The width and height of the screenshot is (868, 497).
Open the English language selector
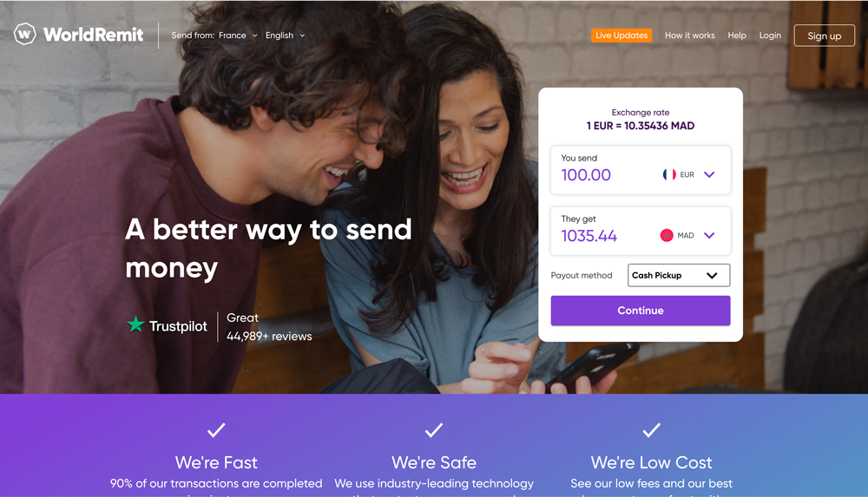click(285, 36)
